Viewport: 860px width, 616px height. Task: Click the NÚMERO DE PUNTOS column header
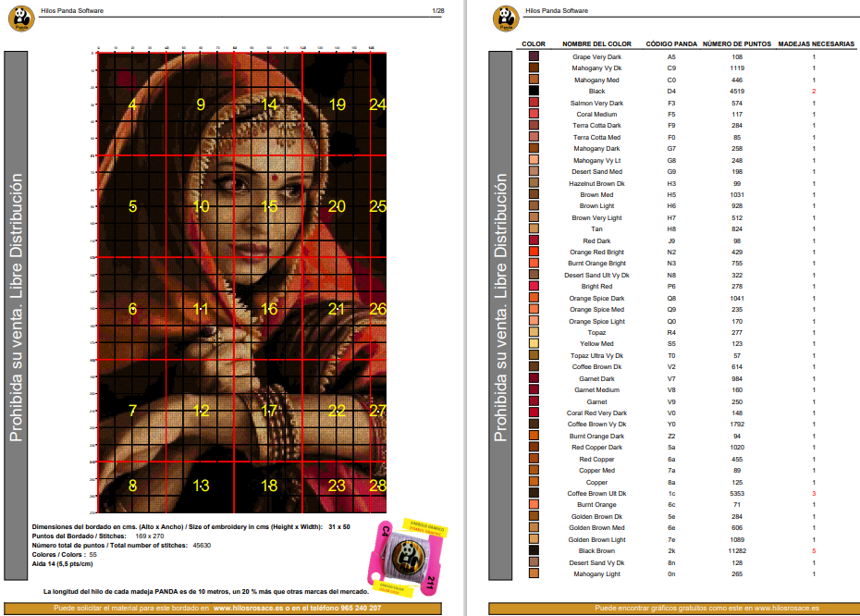[x=737, y=43]
